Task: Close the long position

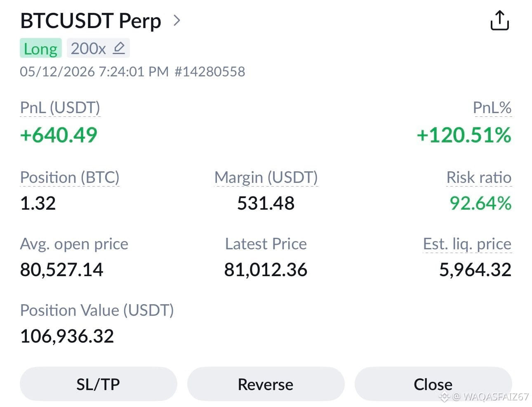Action: pyautogui.click(x=433, y=384)
